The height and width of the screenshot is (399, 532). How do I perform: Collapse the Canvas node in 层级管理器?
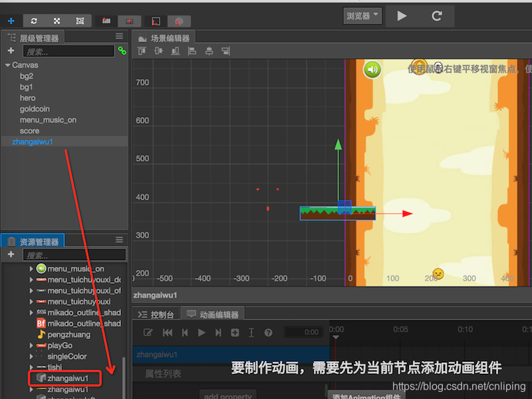coord(7,65)
